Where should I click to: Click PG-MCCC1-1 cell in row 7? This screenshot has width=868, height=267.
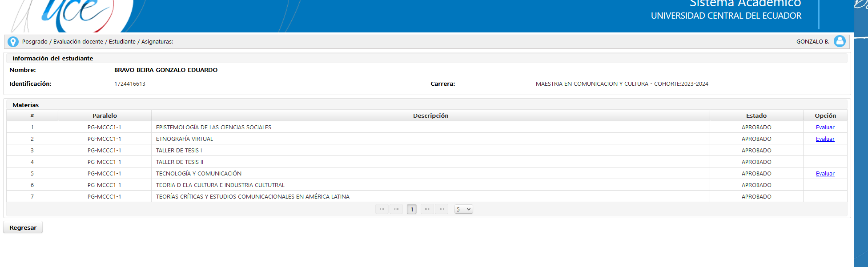point(104,197)
